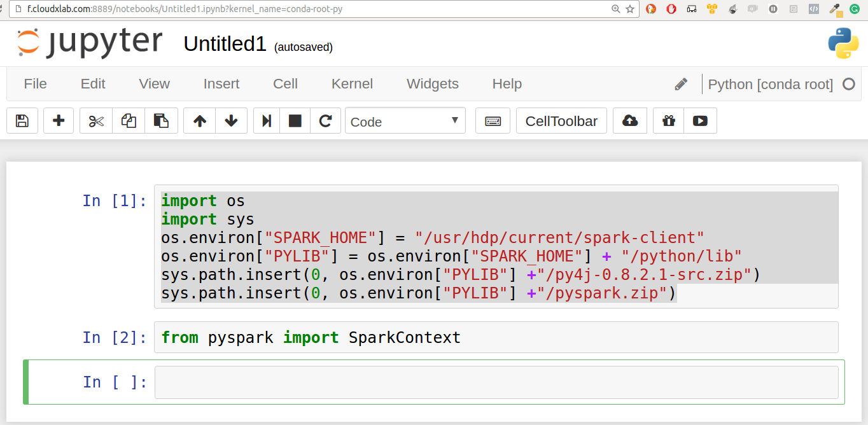Rename notebook by clicking Untitled1 title

225,44
